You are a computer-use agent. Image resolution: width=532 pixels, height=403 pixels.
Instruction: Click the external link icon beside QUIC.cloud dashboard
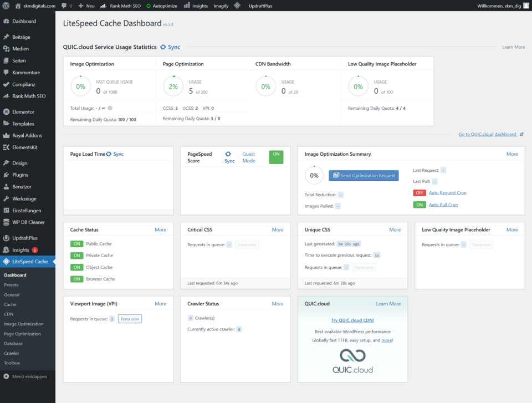click(521, 134)
